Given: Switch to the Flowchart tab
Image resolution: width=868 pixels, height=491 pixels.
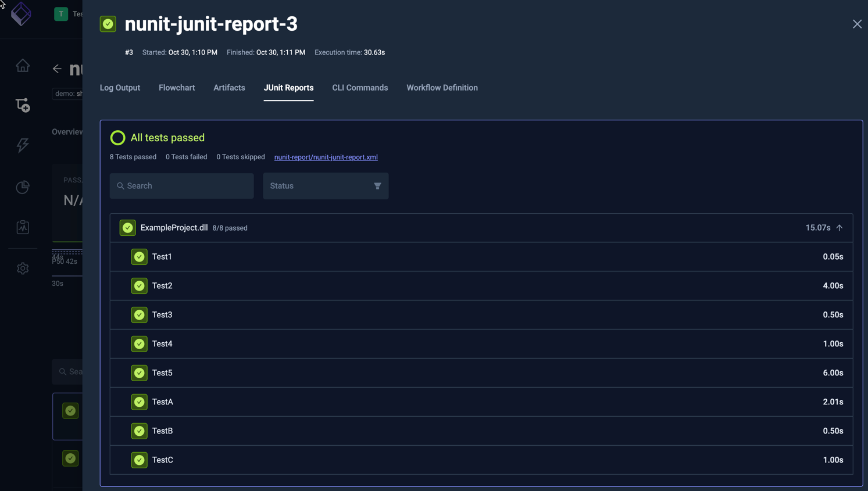Looking at the screenshot, I should (177, 87).
